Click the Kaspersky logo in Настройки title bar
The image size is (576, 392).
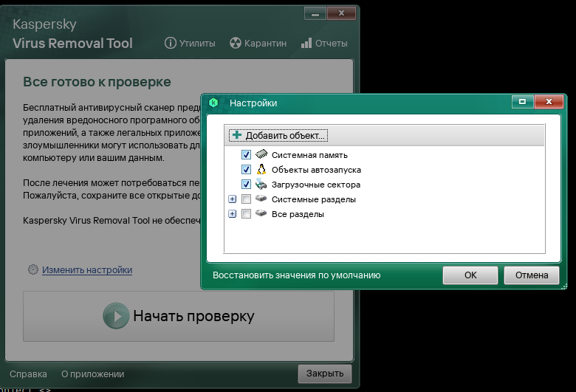click(213, 103)
